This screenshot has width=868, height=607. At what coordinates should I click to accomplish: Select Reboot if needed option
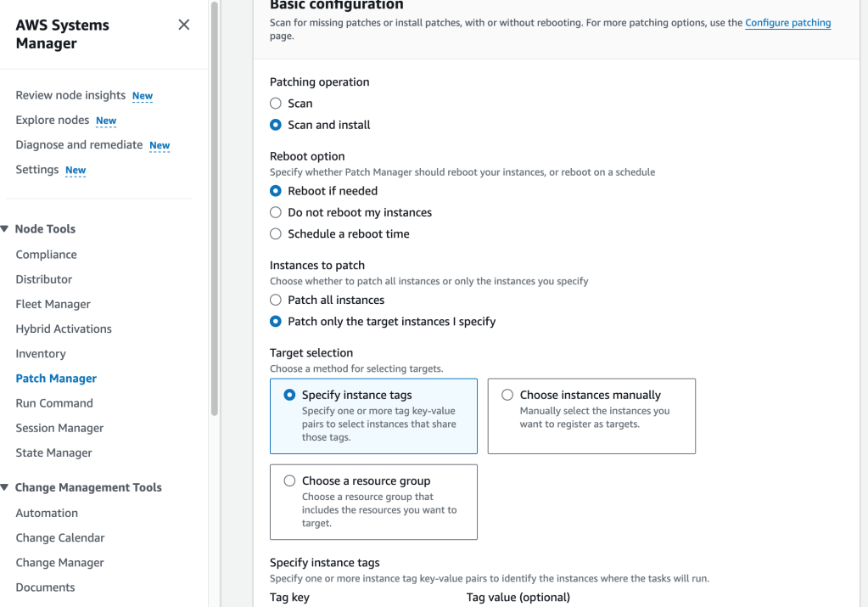[x=276, y=191]
